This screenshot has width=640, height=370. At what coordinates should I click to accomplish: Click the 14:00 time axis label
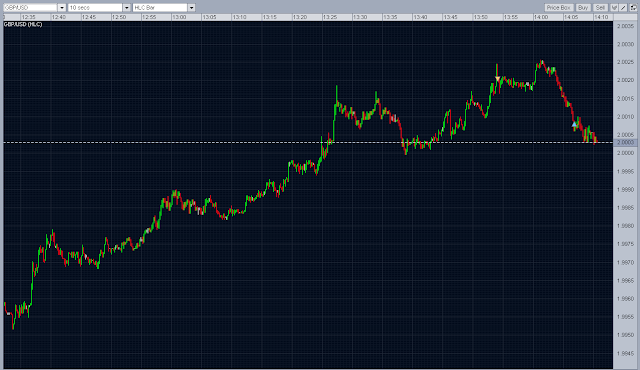coord(541,17)
